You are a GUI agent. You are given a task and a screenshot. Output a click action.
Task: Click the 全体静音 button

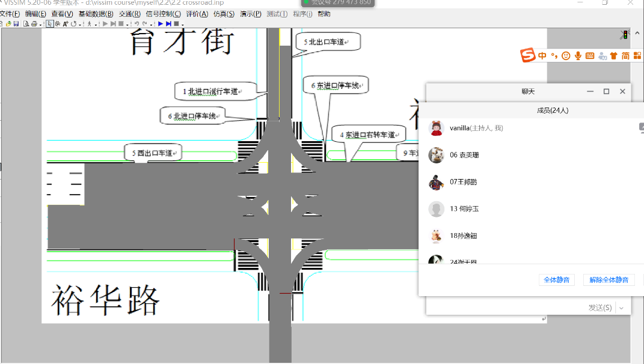point(559,280)
